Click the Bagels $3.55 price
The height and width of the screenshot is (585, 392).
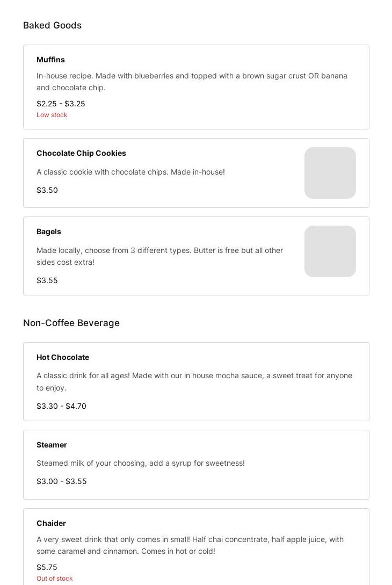pos(47,280)
